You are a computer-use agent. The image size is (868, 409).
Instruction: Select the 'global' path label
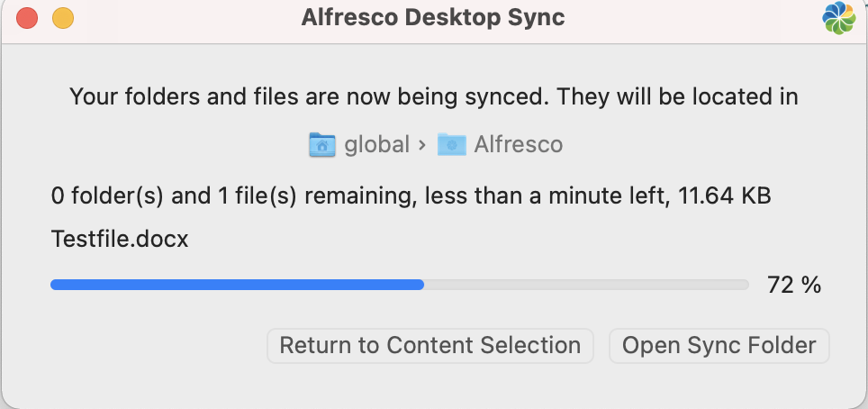[x=376, y=144]
